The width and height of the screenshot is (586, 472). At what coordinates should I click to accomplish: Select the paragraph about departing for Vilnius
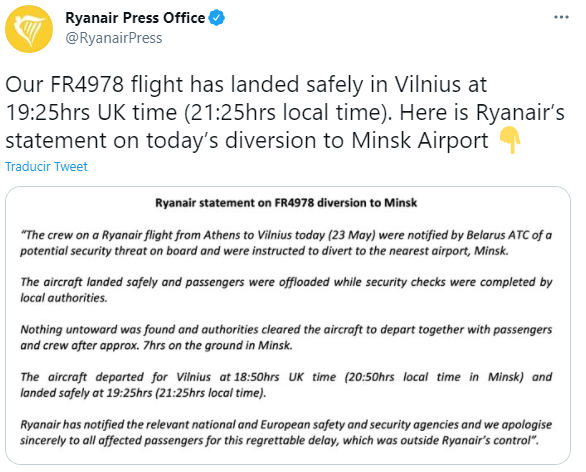[x=286, y=385]
